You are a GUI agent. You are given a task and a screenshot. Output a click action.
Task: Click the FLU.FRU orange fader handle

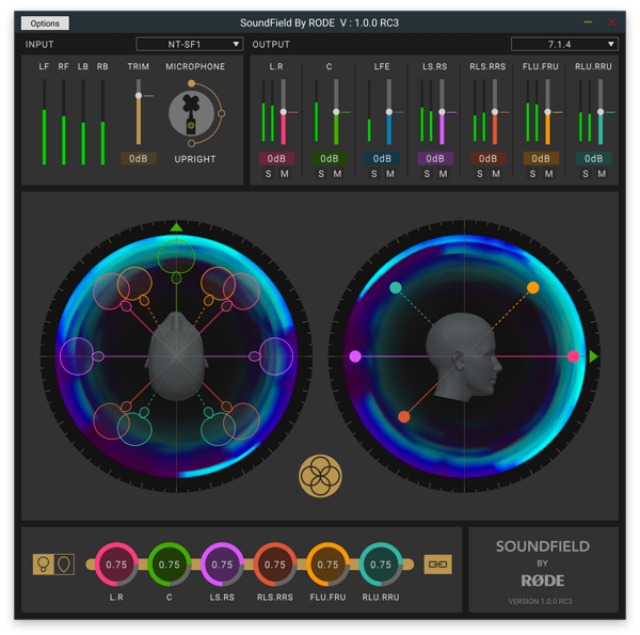pos(548,112)
